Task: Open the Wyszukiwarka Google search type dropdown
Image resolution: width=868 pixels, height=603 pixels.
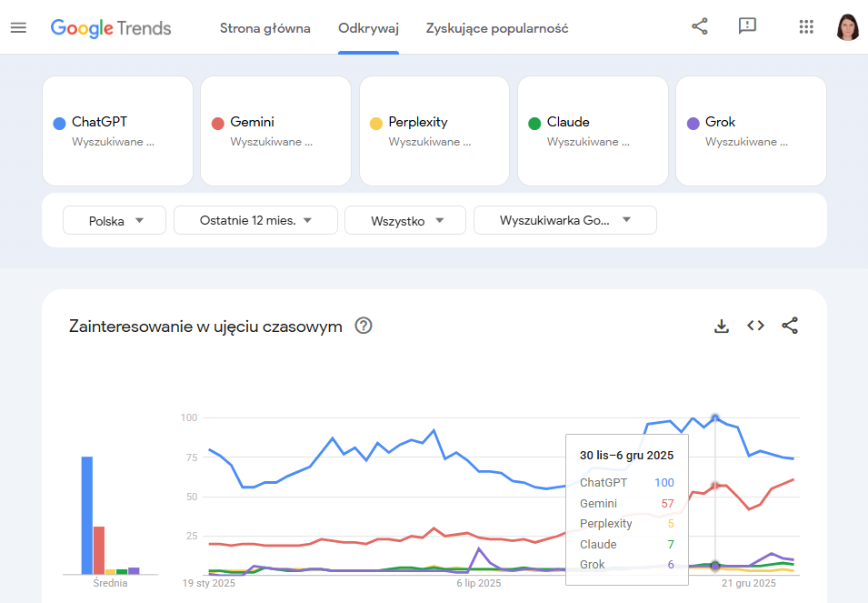Action: point(564,220)
